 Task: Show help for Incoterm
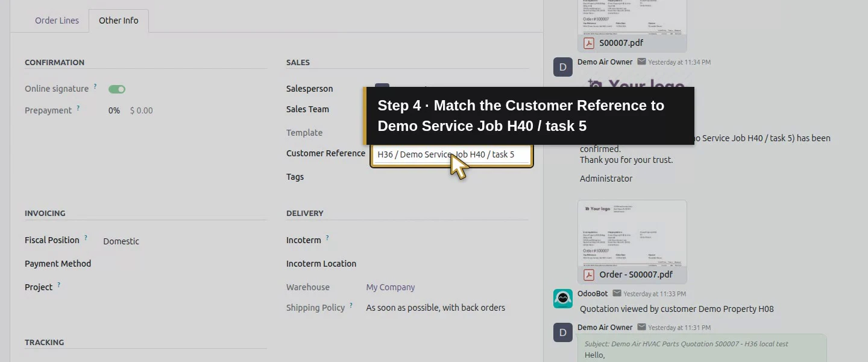point(327,238)
